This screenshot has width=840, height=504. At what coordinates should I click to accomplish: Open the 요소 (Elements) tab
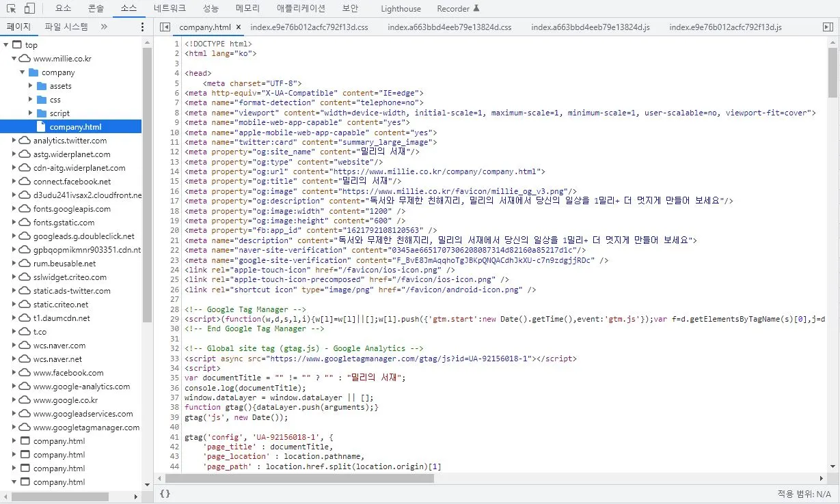coord(63,8)
